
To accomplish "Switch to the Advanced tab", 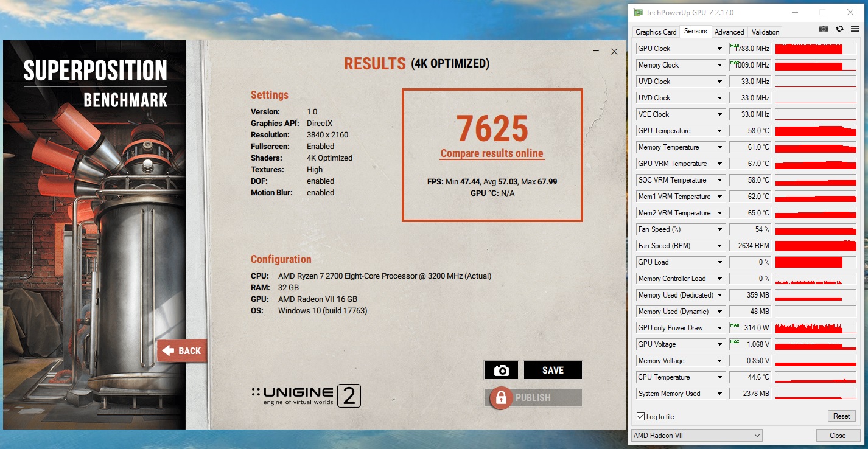I will (729, 32).
